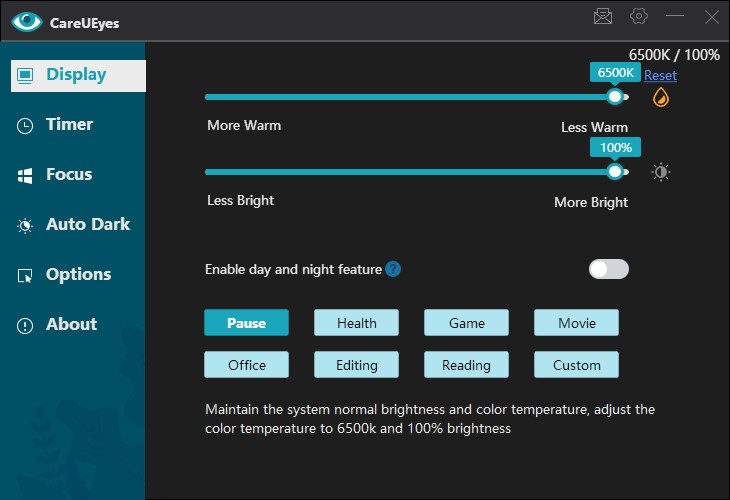The width and height of the screenshot is (730, 500).
Task: Open the feedback mail icon
Action: 603,16
